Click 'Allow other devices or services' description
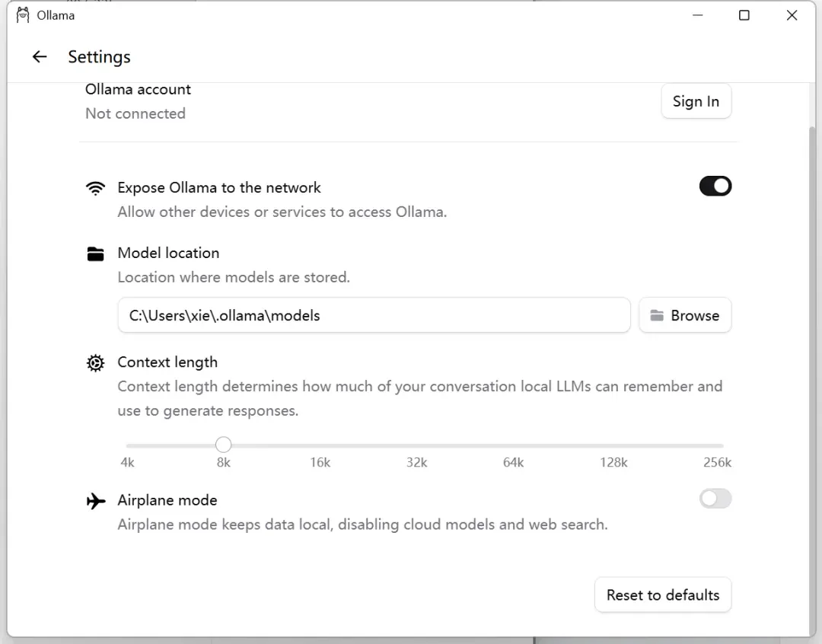Viewport: 822px width, 644px height. pyautogui.click(x=282, y=212)
